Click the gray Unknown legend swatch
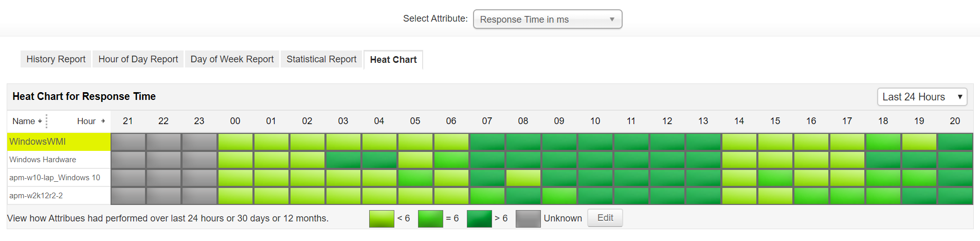 coord(528,218)
